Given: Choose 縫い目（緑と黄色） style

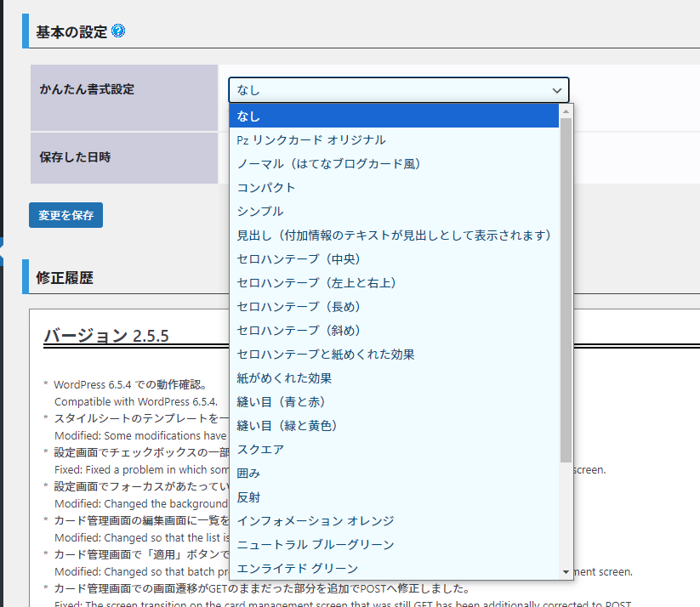Looking at the screenshot, I should tap(287, 425).
